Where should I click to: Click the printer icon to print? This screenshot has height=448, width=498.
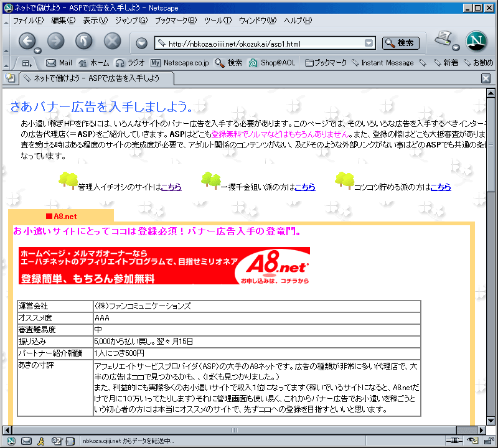[443, 39]
